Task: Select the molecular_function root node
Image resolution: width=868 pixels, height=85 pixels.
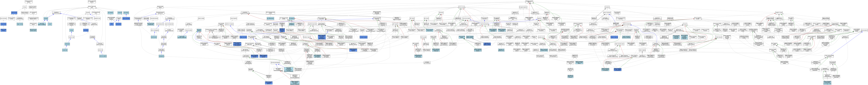Action: click(29, 2)
